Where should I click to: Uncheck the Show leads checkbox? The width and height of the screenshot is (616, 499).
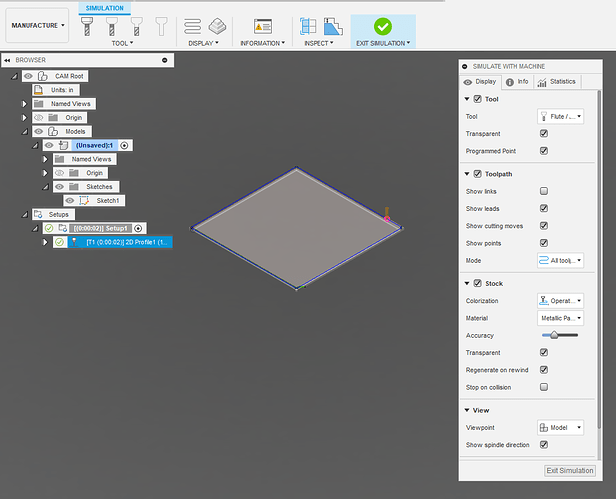pos(544,208)
